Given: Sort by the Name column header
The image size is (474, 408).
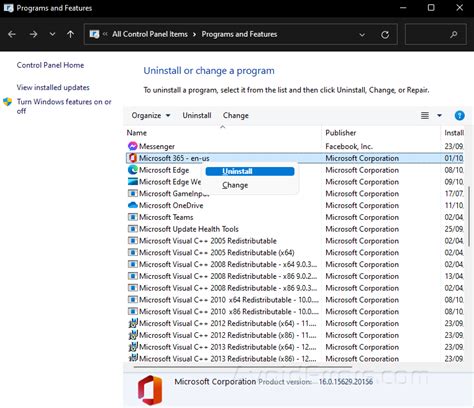Looking at the screenshot, I should (137, 133).
